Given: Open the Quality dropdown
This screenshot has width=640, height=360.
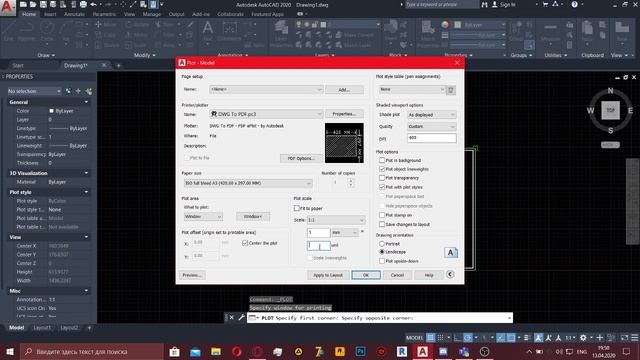Looking at the screenshot, I should (431, 127).
